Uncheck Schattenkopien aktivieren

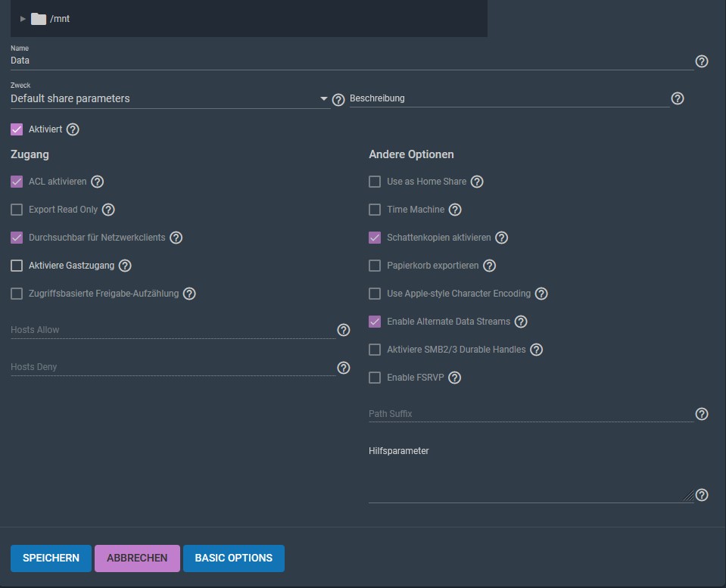point(375,238)
